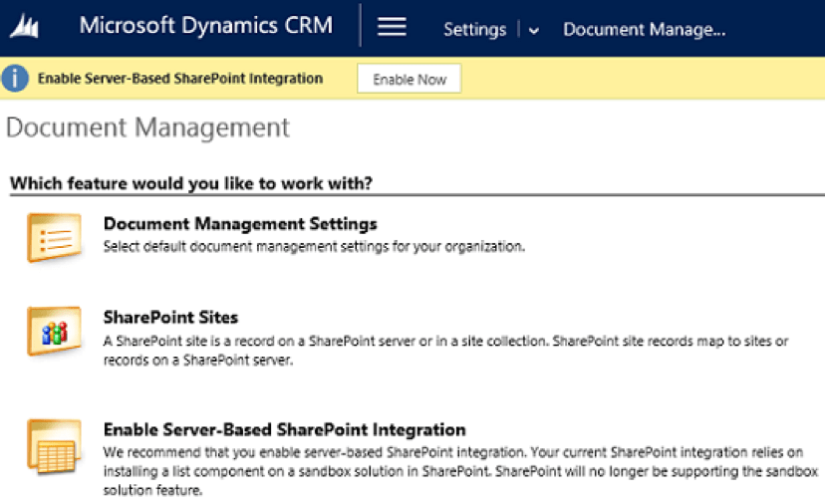Click 'We recommend that you enable' description
This screenshot has width=825, height=504.
pos(460,471)
